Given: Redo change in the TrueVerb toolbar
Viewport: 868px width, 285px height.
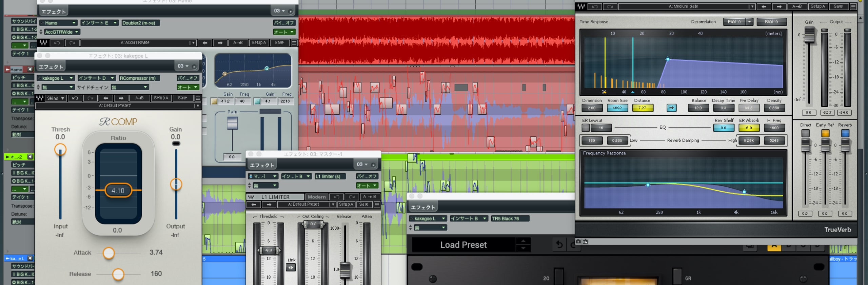Looking at the screenshot, I should [610, 6].
